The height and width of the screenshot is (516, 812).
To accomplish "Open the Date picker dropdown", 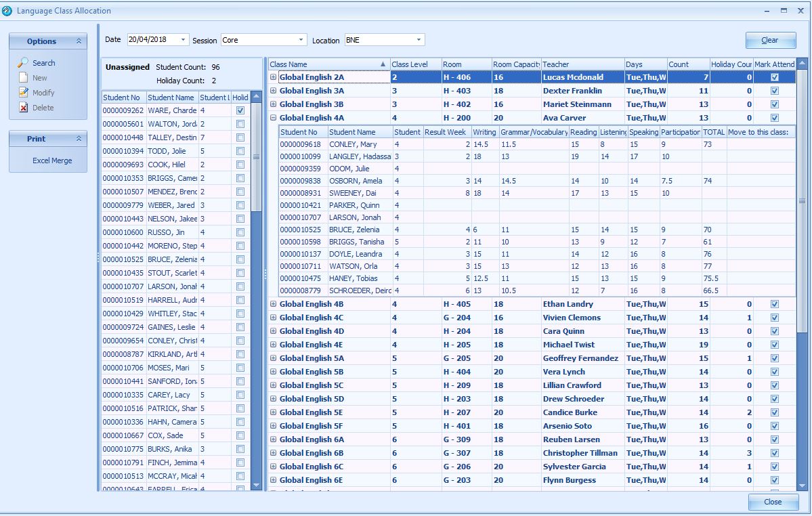I will point(184,40).
